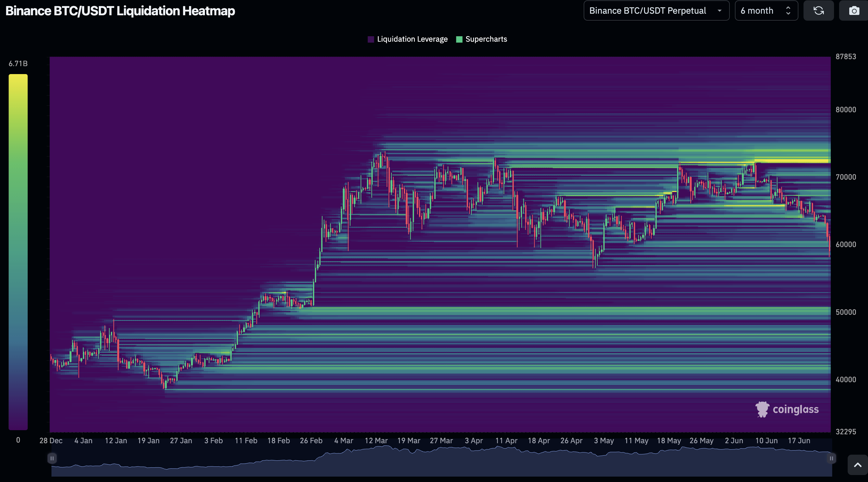The width and height of the screenshot is (868, 482).
Task: Click the 18 May date label
Action: (x=669, y=441)
